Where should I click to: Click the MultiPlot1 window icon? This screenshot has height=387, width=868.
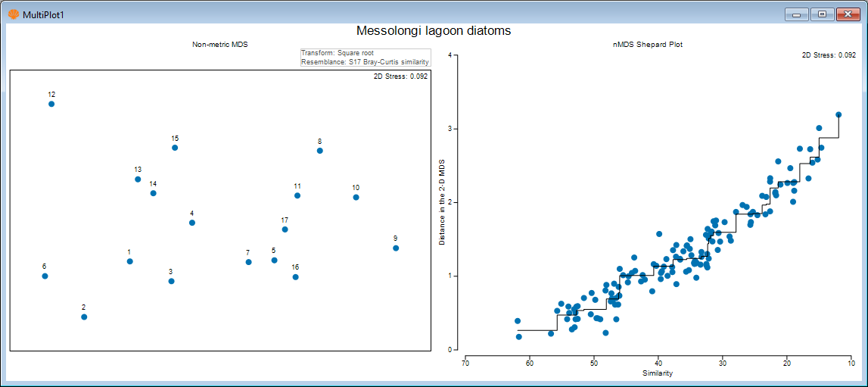click(x=13, y=14)
